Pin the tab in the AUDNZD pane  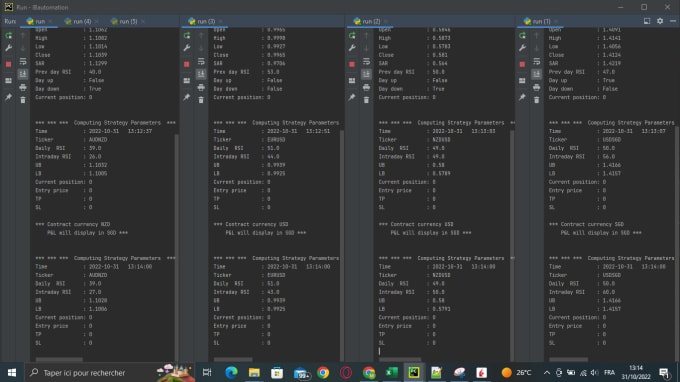point(9,98)
